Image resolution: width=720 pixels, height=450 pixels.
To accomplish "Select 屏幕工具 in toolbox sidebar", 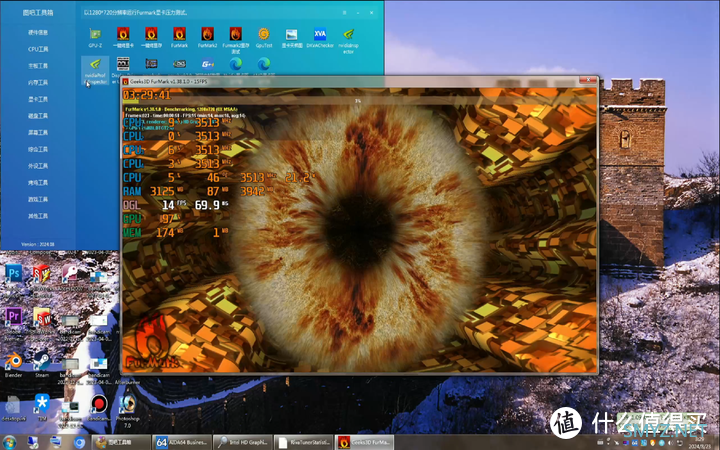I will pos(38,133).
